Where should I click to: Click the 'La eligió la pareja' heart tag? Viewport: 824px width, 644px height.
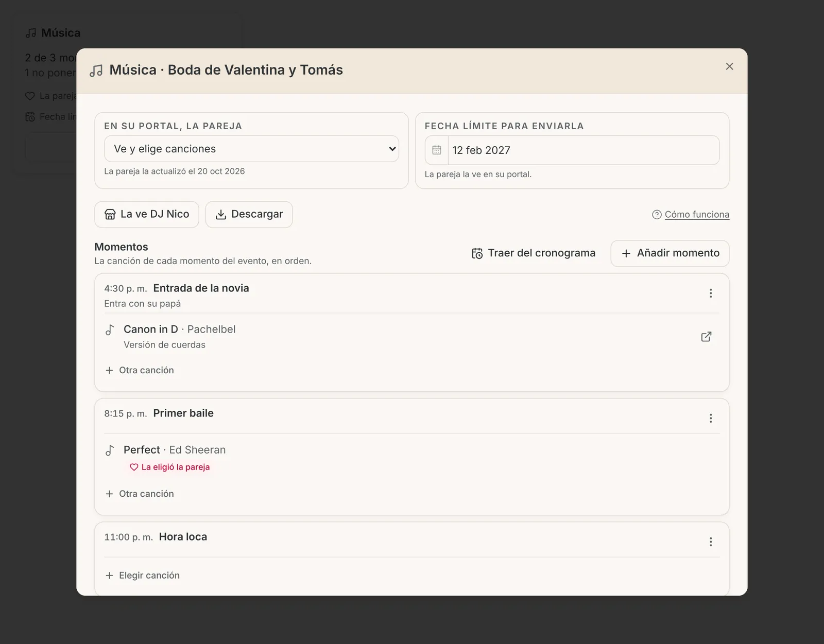click(x=170, y=467)
